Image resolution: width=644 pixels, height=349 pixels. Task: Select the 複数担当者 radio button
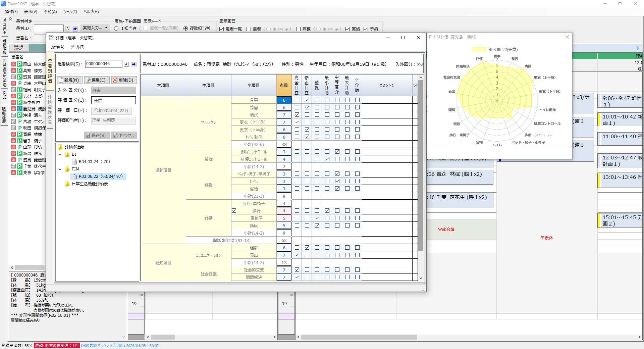185,29
